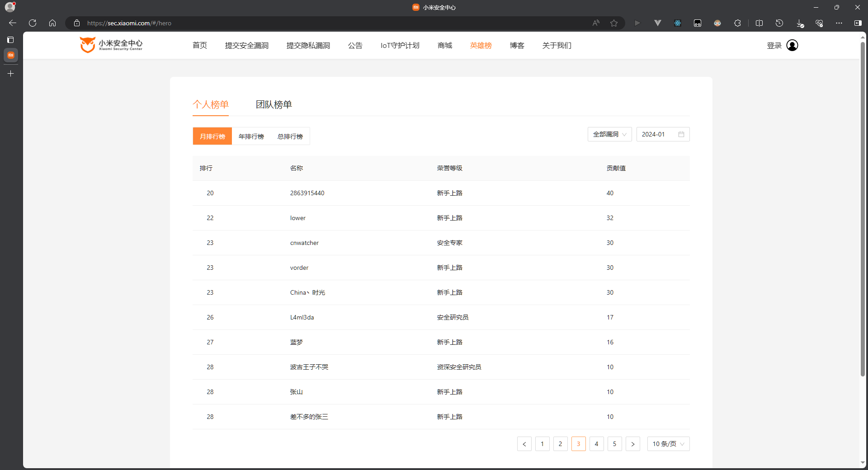The width and height of the screenshot is (868, 470).
Task: Open 英雄榜 navigation item
Action: pos(481,45)
